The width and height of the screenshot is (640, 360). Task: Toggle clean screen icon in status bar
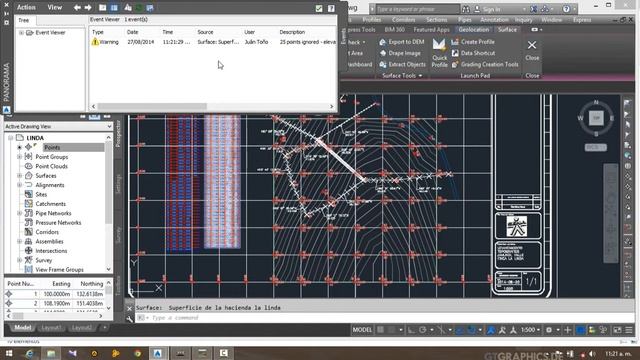point(618,330)
